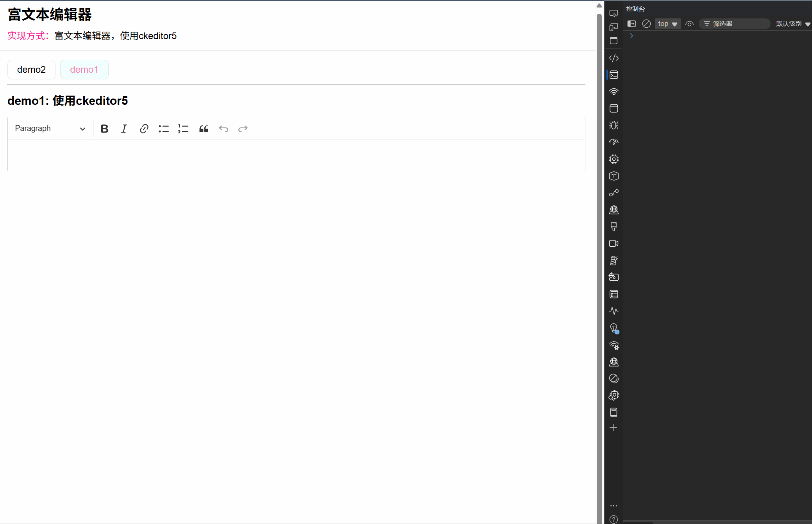Viewport: 812px width, 524px height.
Task: Open the DevTools elements code icon
Action: point(613,58)
